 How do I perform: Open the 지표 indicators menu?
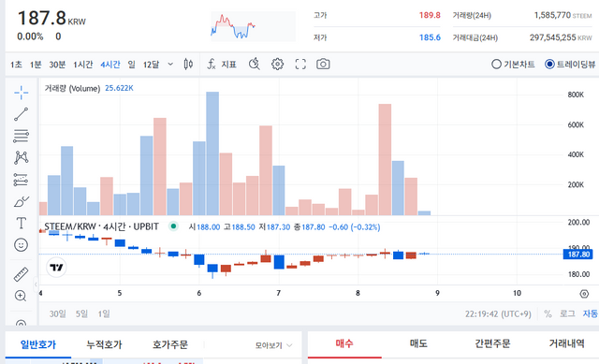point(222,65)
